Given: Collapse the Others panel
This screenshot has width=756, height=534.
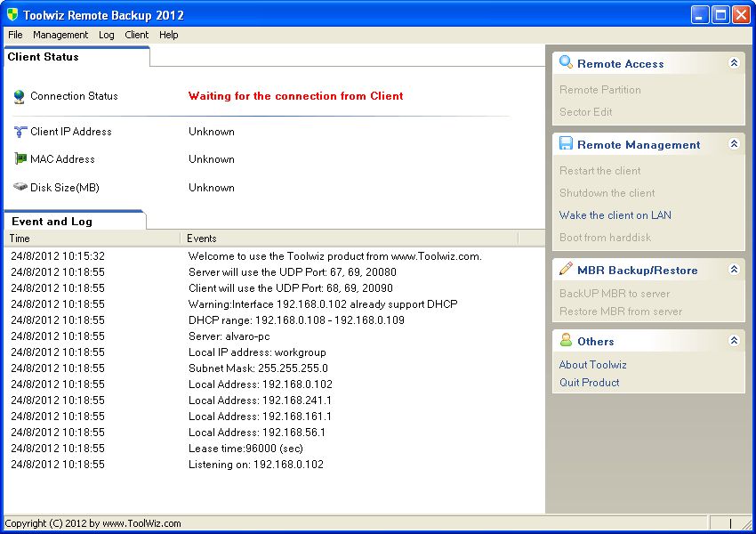Looking at the screenshot, I should pyautogui.click(x=734, y=340).
